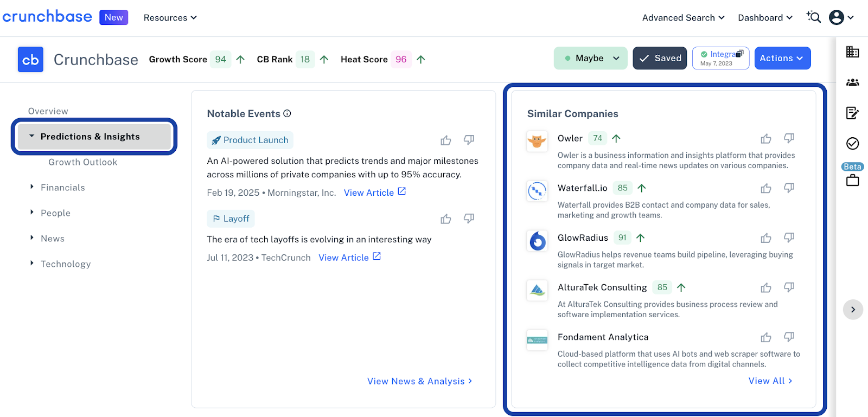Viewport: 868px width, 417px height.
Task: Click the Layoff tag
Action: click(231, 219)
